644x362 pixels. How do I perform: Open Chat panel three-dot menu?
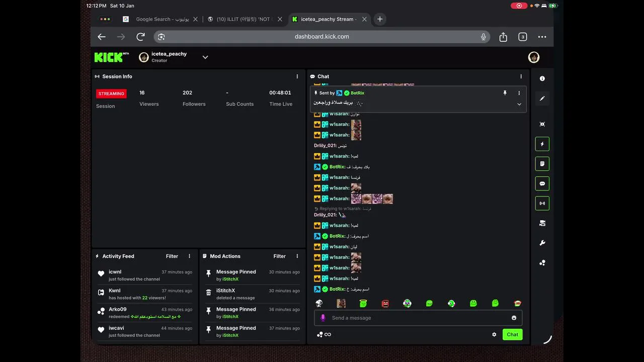coord(521,76)
